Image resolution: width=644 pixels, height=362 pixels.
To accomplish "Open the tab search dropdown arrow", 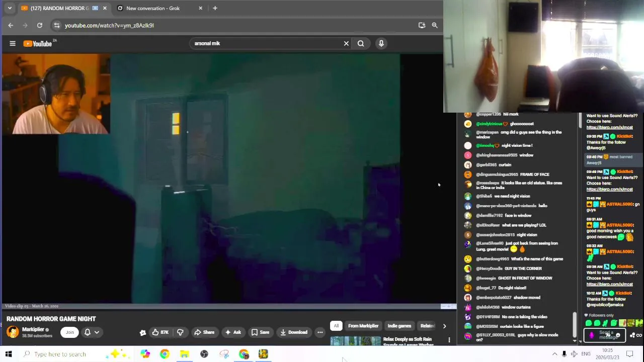I will pyautogui.click(x=9, y=8).
